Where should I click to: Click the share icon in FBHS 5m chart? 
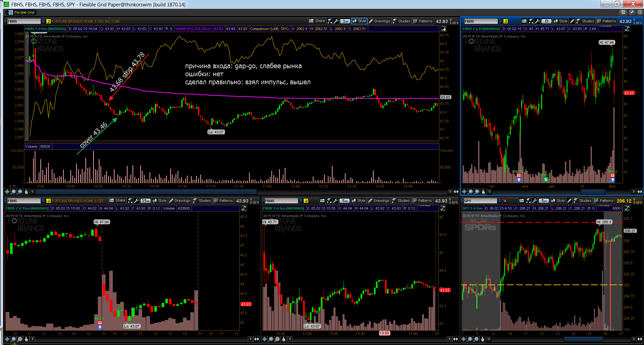click(323, 201)
